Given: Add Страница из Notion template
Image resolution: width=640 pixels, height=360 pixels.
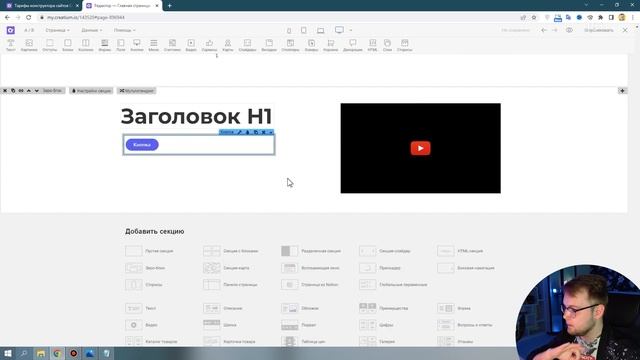Looking at the screenshot, I should (310, 284).
